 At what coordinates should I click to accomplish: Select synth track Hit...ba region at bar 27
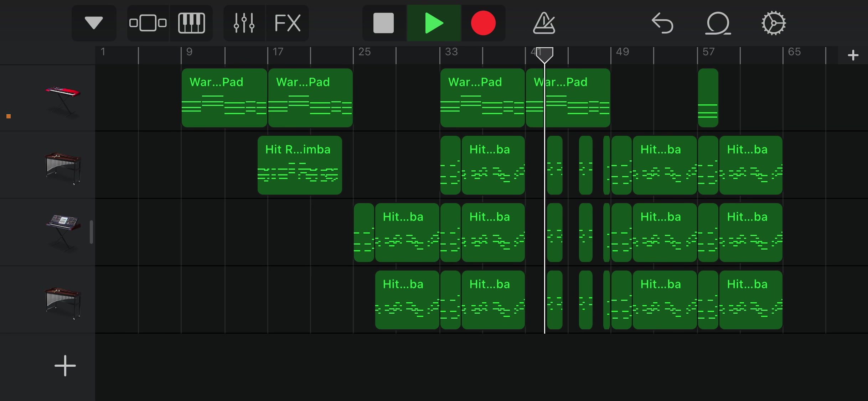407,232
